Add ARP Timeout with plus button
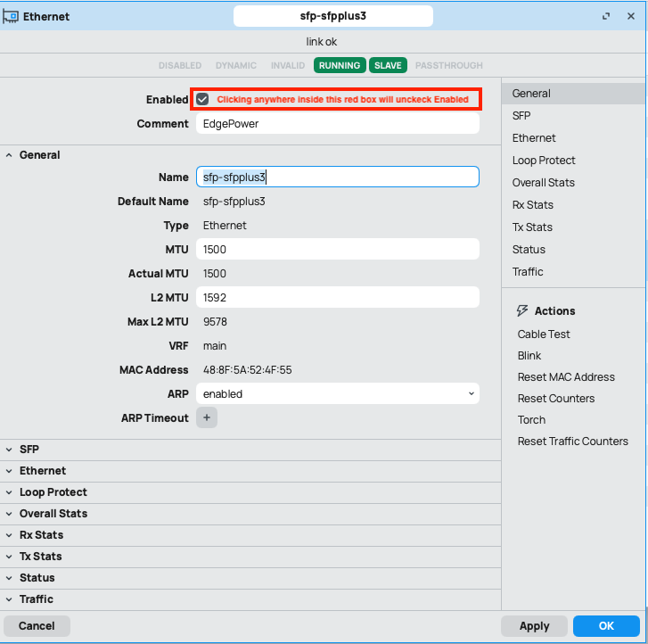 point(207,417)
